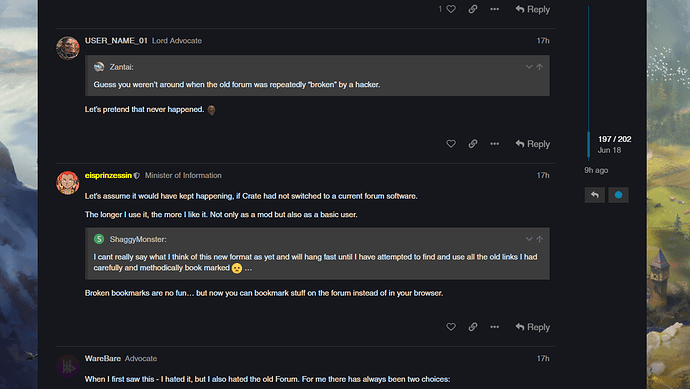Reply to USER_NAME_01's post
The image size is (690, 389).
click(532, 144)
